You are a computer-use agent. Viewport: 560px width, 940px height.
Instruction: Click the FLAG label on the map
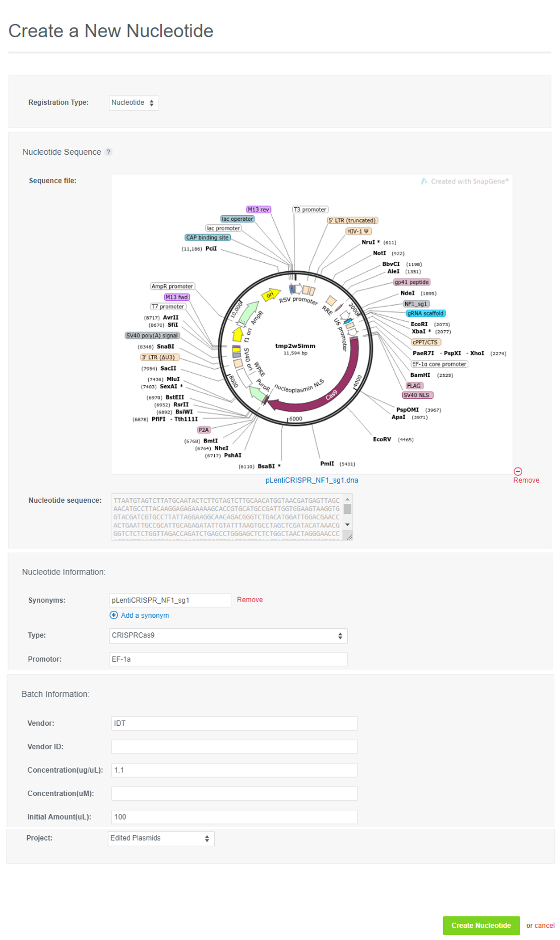414,386
